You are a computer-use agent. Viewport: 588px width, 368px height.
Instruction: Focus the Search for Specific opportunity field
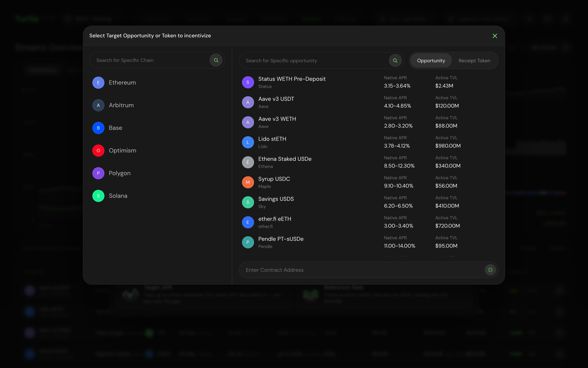pyautogui.click(x=322, y=61)
